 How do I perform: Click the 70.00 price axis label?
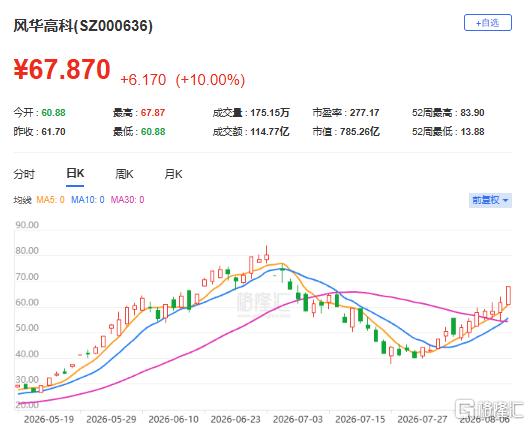tap(27, 277)
